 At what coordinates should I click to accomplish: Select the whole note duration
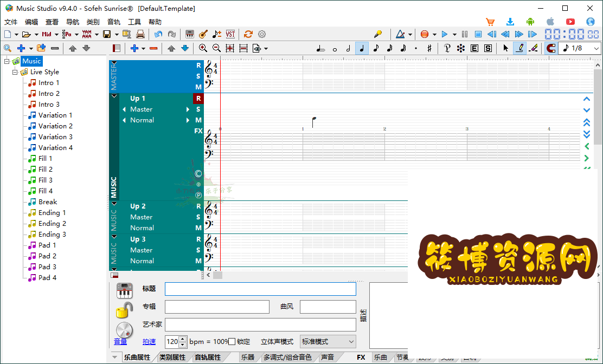[335, 48]
